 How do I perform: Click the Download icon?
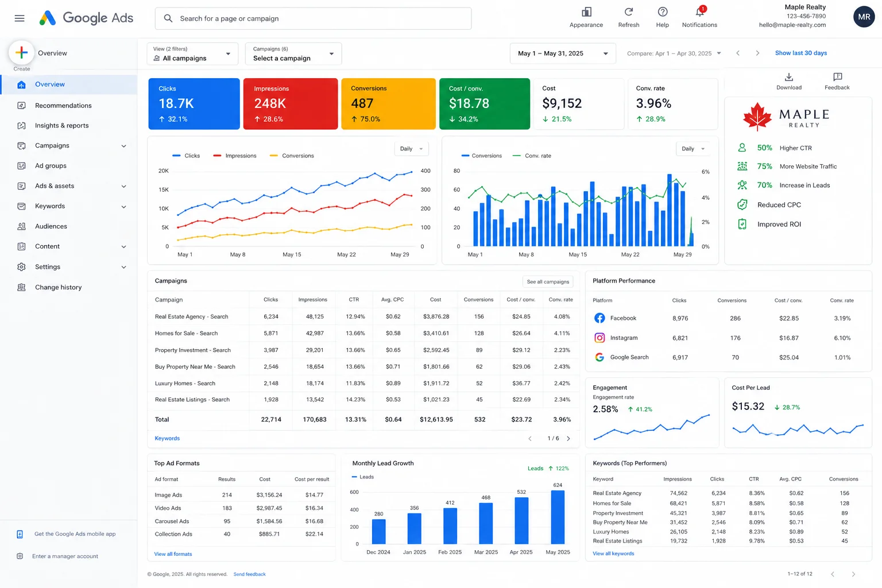coord(789,77)
